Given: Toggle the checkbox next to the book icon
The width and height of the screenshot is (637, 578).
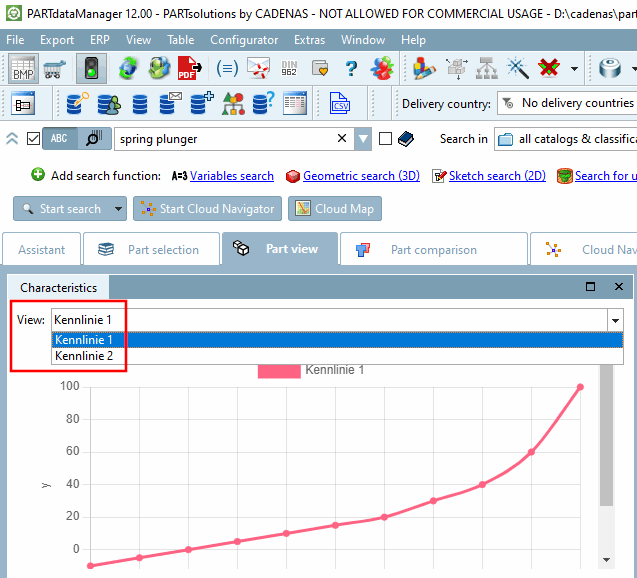Looking at the screenshot, I should [x=385, y=139].
